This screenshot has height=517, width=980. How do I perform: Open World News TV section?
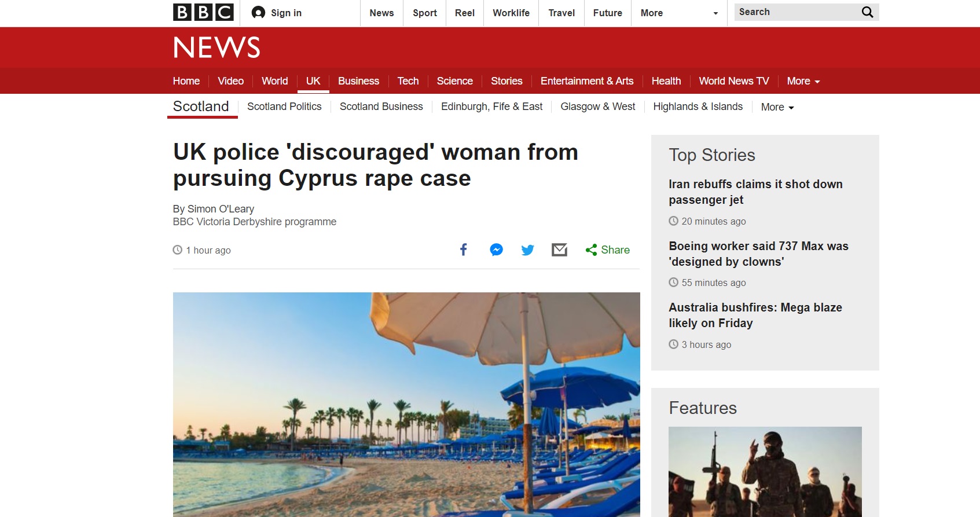(x=734, y=81)
